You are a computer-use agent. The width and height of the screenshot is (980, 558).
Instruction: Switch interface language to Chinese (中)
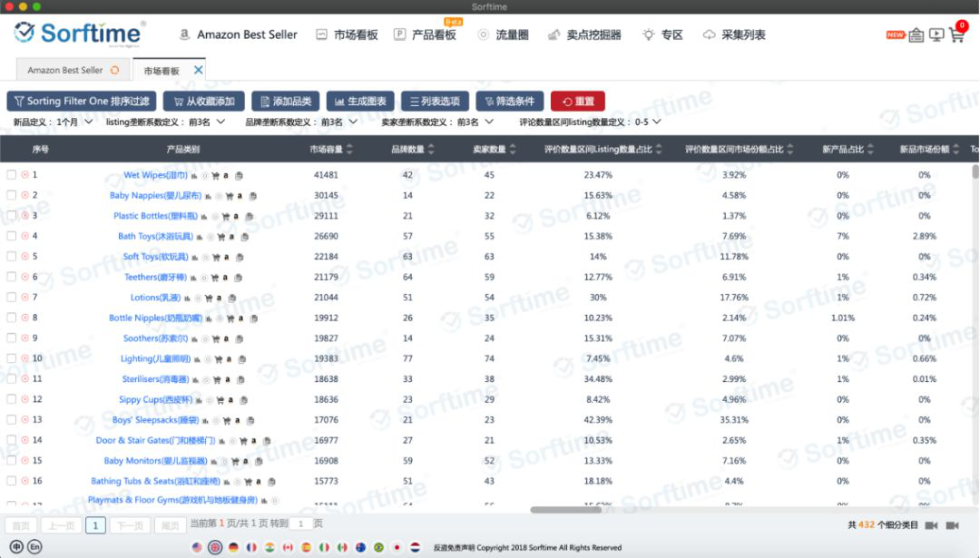[16, 547]
